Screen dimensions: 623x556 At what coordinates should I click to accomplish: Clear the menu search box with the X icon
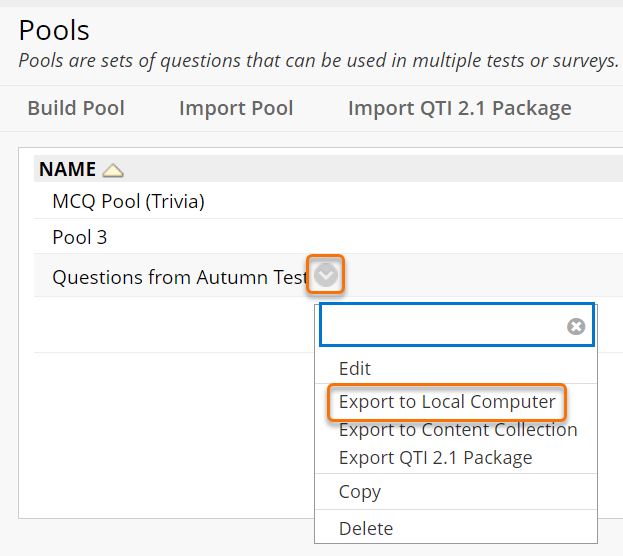(x=575, y=326)
